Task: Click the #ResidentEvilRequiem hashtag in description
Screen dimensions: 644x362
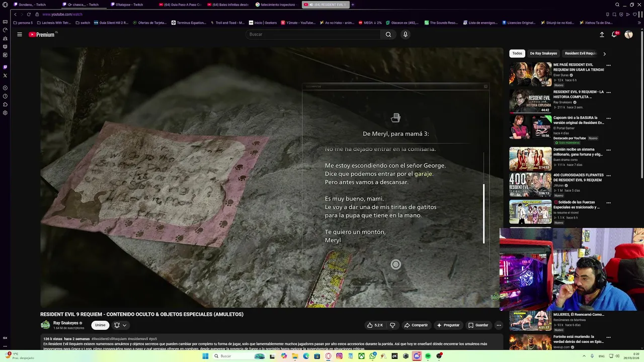Action: pos(109,339)
